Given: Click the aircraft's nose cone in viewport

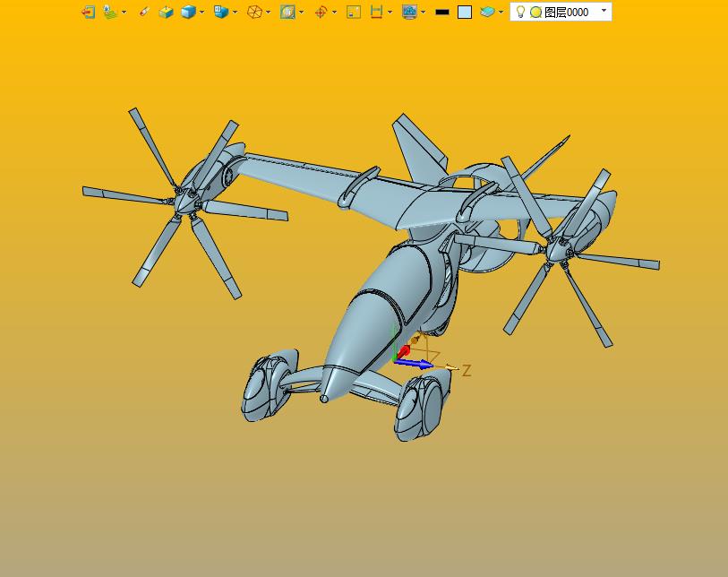Looking at the screenshot, I should pyautogui.click(x=326, y=395).
